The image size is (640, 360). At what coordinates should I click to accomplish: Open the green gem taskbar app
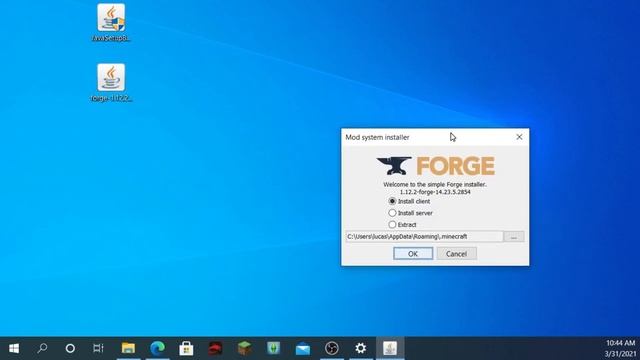pos(273,348)
